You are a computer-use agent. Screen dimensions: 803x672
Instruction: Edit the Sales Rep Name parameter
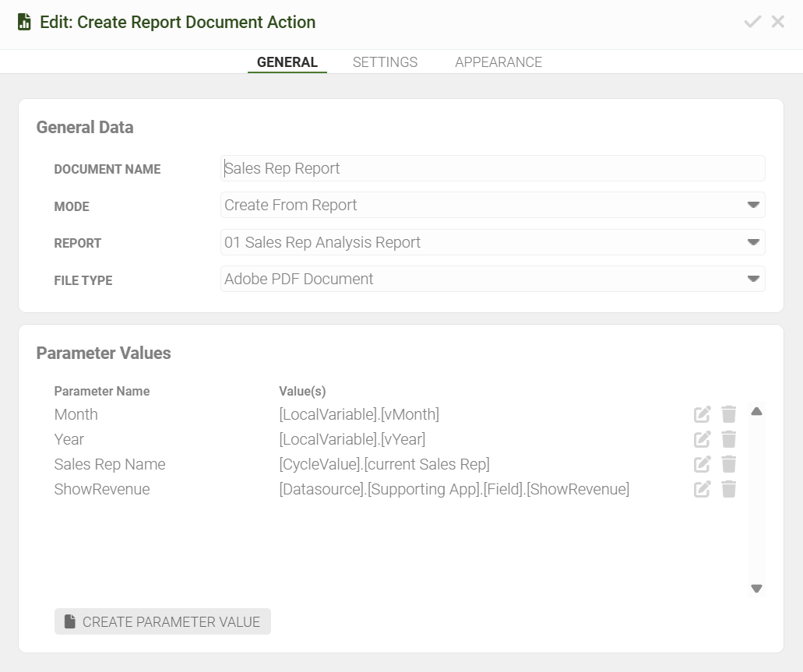tap(702, 464)
